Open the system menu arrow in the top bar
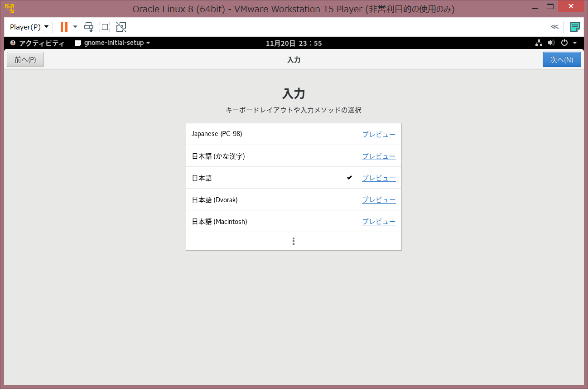This screenshot has width=588, height=389. coord(575,43)
